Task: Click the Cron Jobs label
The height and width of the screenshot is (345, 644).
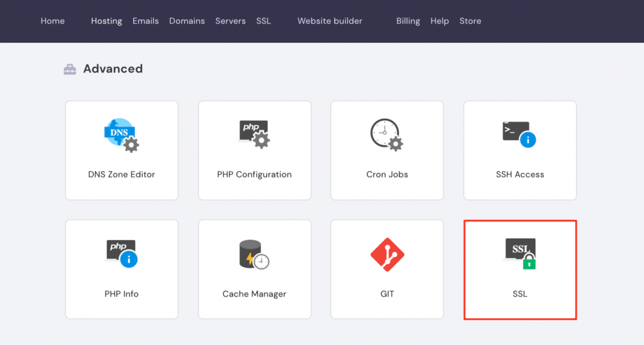Action: click(387, 174)
